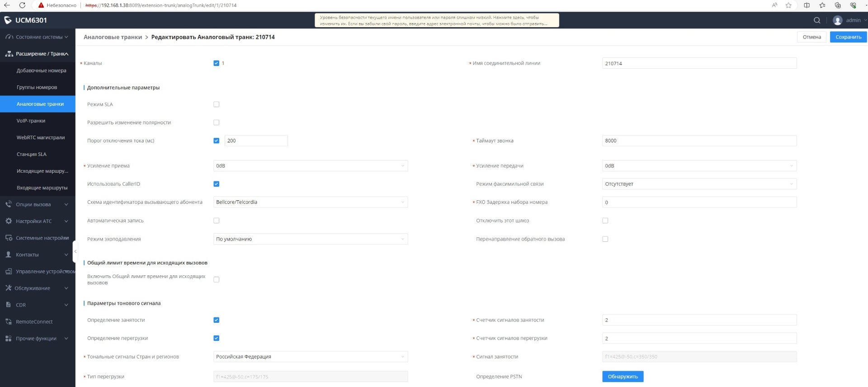Collapse the sidebar with the arrow handle

tap(75, 251)
